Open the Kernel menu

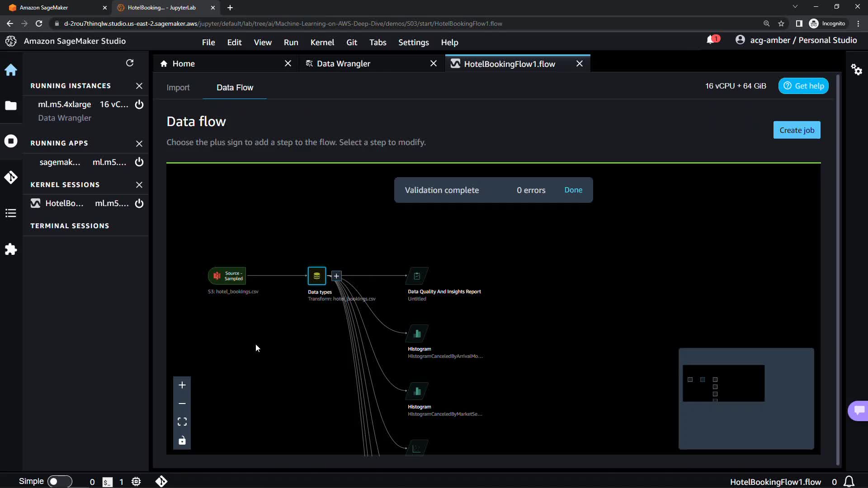tap(322, 42)
